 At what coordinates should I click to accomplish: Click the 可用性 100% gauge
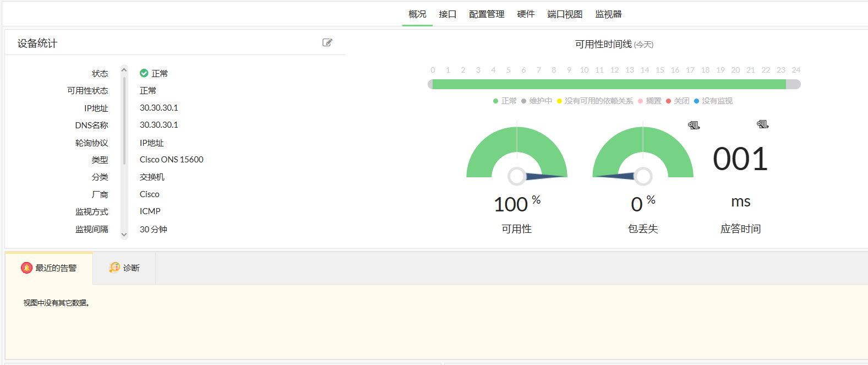coord(517,152)
